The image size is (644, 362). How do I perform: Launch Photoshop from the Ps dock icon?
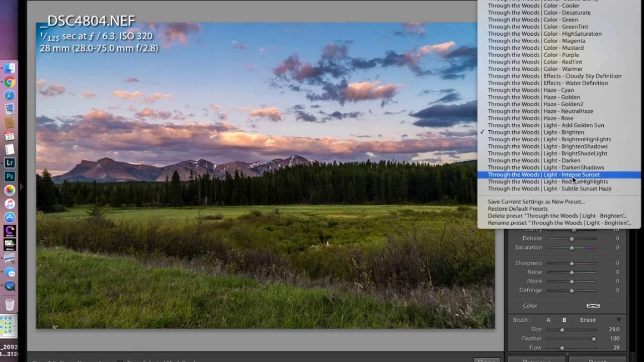[10, 176]
